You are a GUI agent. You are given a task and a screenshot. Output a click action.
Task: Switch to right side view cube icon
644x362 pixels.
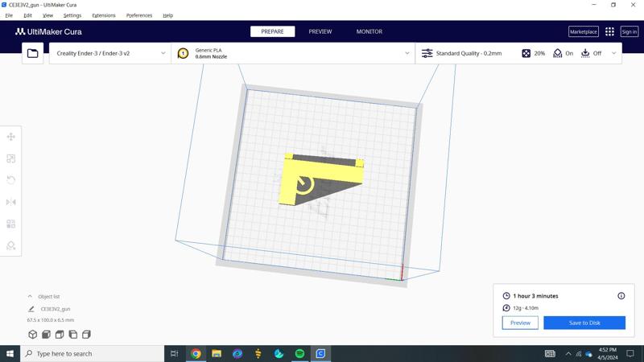(x=86, y=335)
